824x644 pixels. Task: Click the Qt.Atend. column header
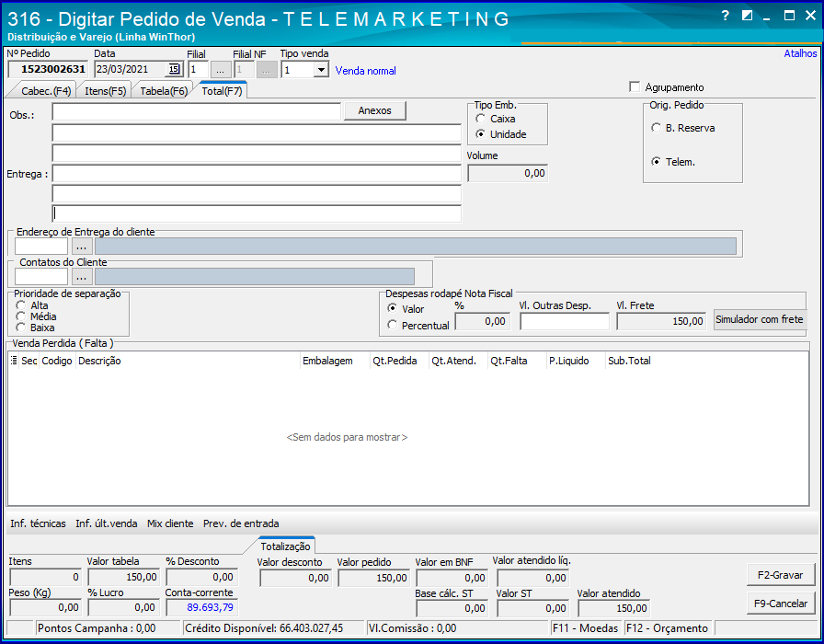458,361
